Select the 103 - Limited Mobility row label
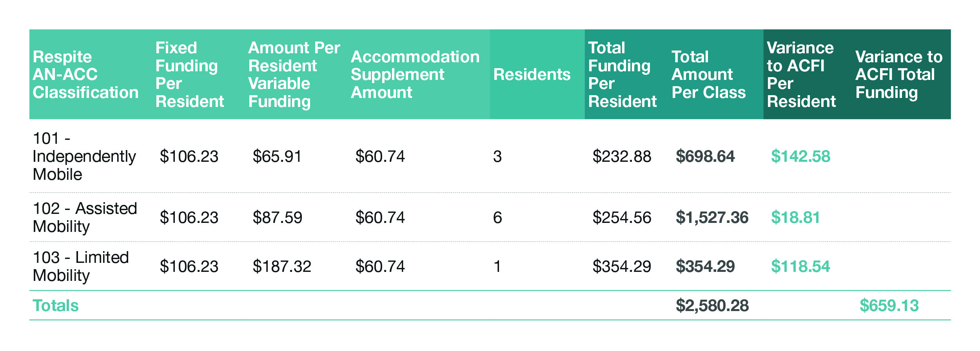 pyautogui.click(x=81, y=266)
